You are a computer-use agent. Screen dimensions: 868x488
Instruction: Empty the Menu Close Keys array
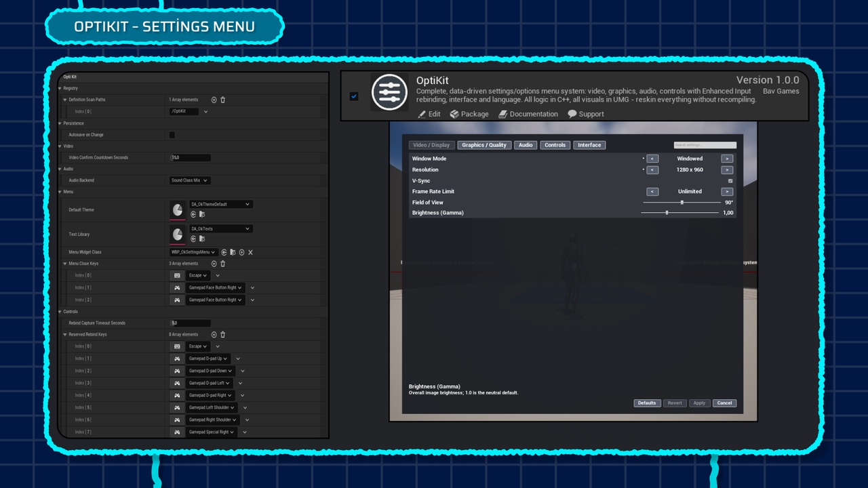pyautogui.click(x=222, y=264)
